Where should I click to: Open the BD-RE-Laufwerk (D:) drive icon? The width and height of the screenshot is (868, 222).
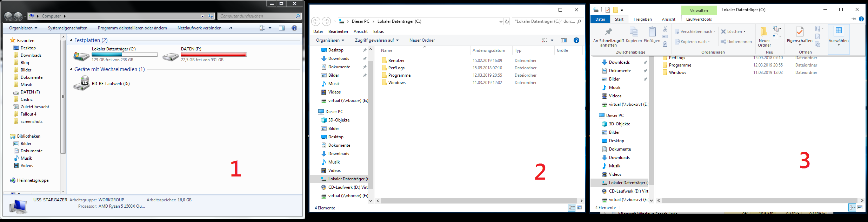point(81,83)
